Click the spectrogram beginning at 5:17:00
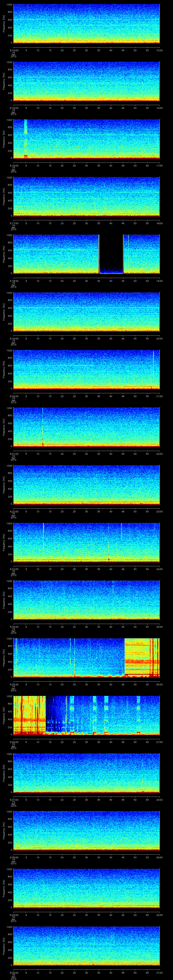Screen dimensions: 173x980 point(86,197)
